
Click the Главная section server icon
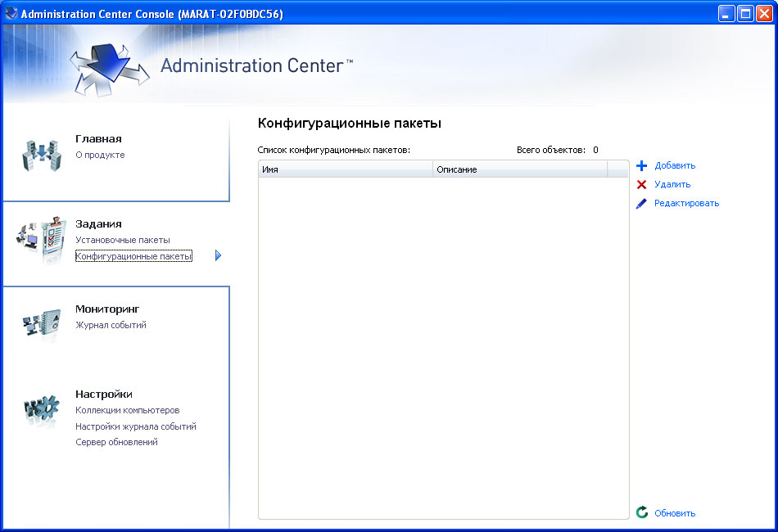pyautogui.click(x=42, y=156)
